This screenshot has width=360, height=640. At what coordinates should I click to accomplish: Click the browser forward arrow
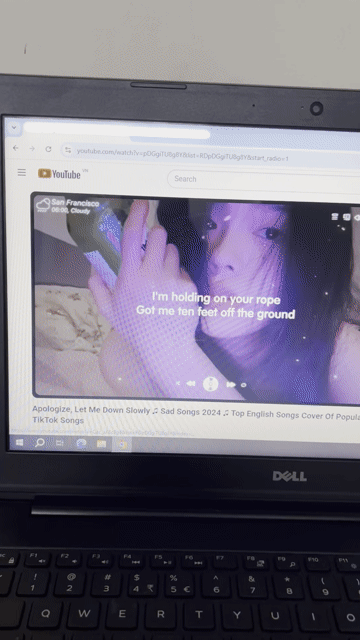click(32, 149)
